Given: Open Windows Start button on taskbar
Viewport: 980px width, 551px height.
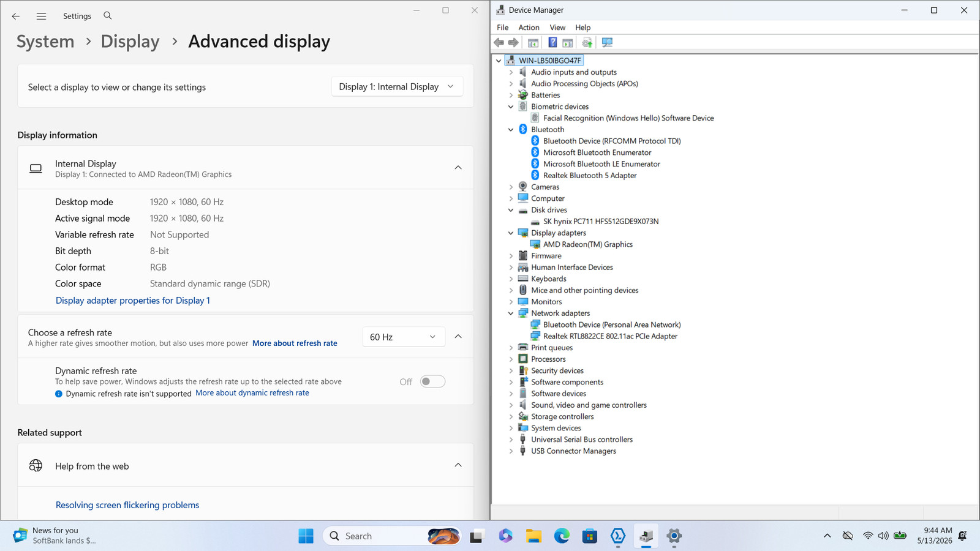Looking at the screenshot, I should [x=306, y=536].
